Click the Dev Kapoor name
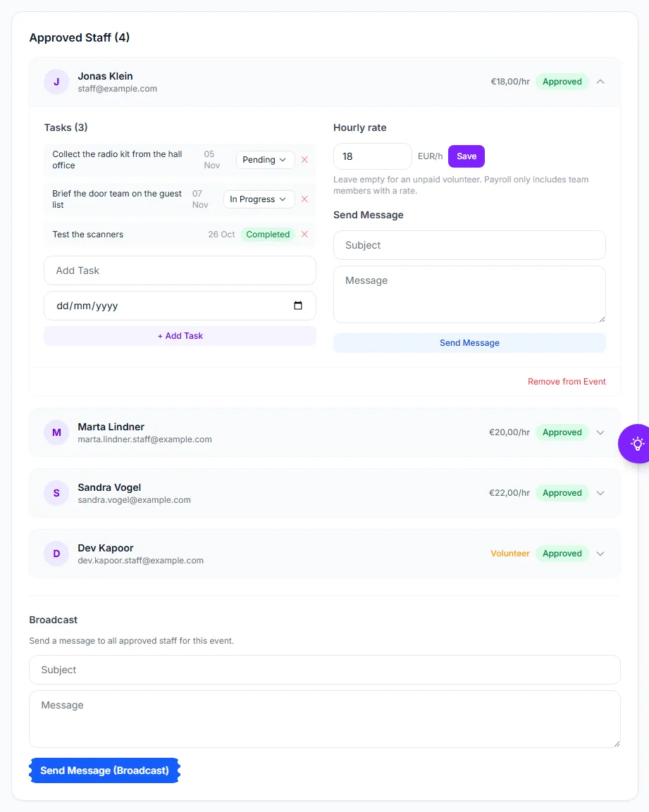 pos(106,548)
